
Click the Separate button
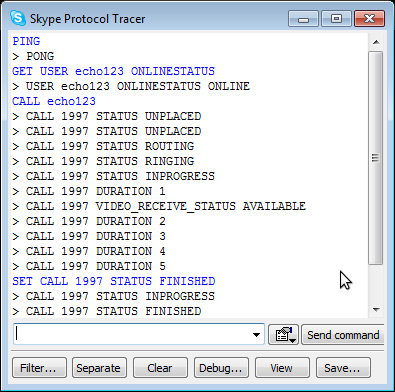[99, 368]
